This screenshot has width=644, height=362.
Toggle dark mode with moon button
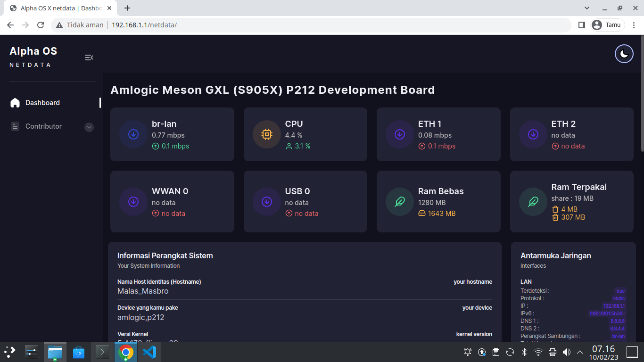(x=624, y=54)
